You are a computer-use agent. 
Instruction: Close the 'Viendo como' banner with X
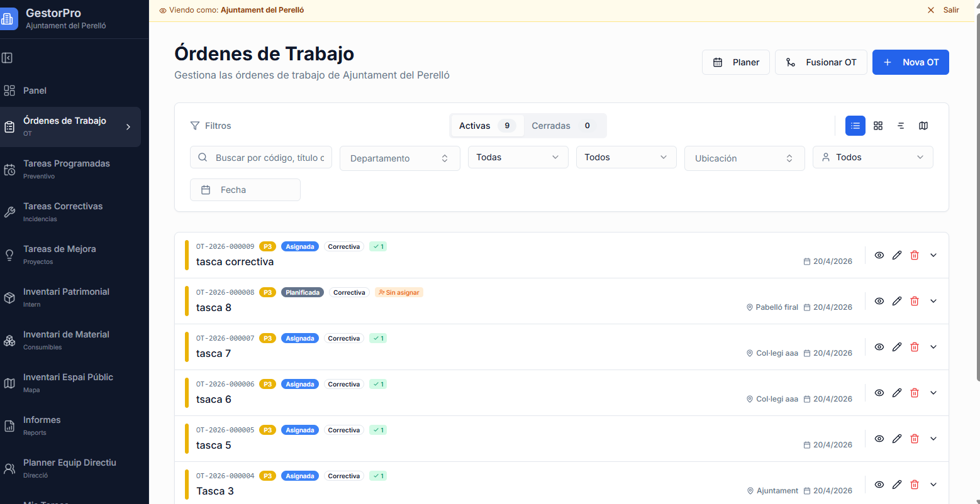pos(931,10)
